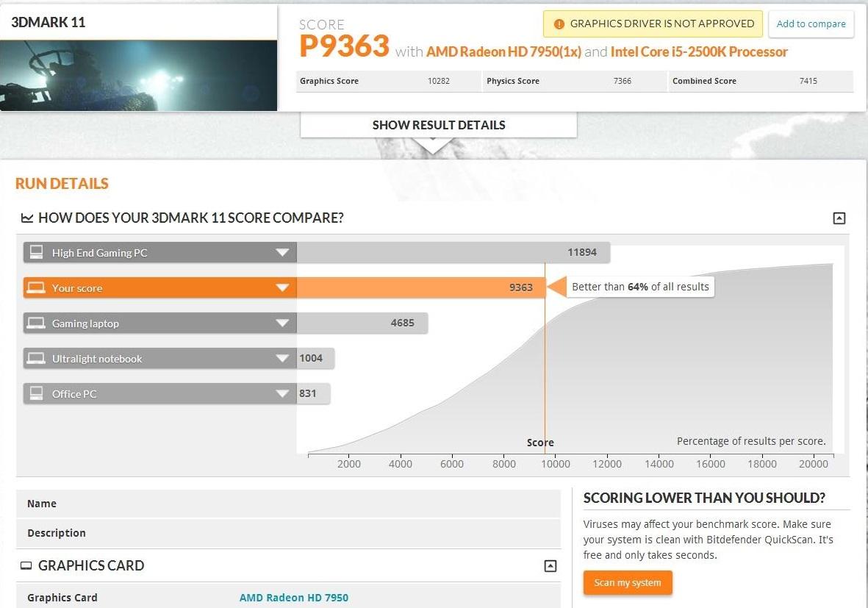
Task: Click the Better than 64% tooltip
Action: [x=640, y=287]
